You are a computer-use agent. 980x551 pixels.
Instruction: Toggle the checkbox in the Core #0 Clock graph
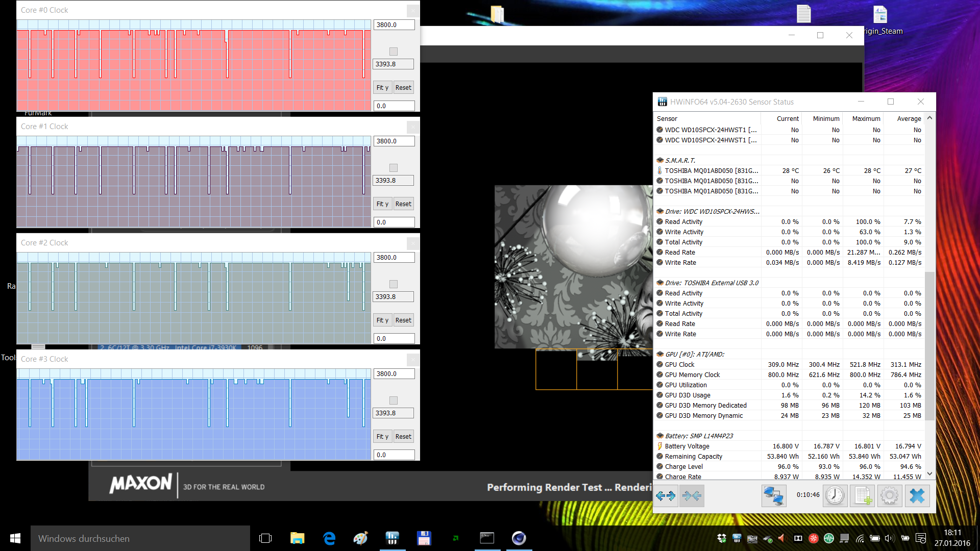point(393,52)
